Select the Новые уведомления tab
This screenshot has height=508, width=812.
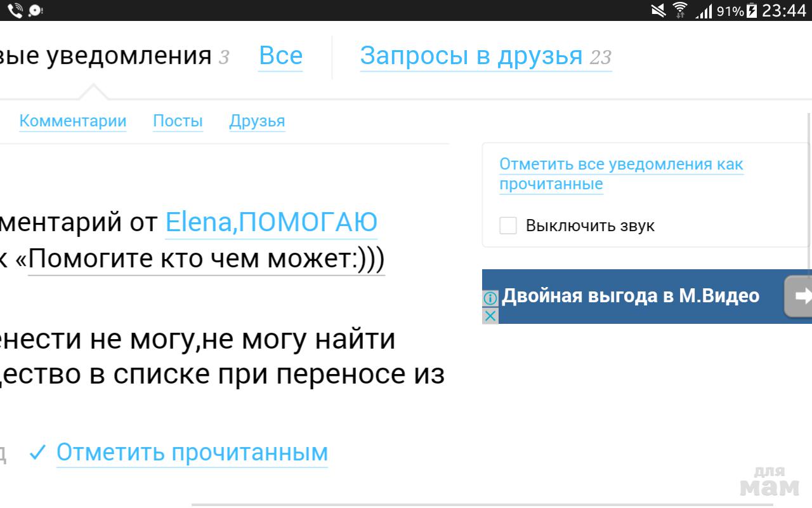(105, 56)
